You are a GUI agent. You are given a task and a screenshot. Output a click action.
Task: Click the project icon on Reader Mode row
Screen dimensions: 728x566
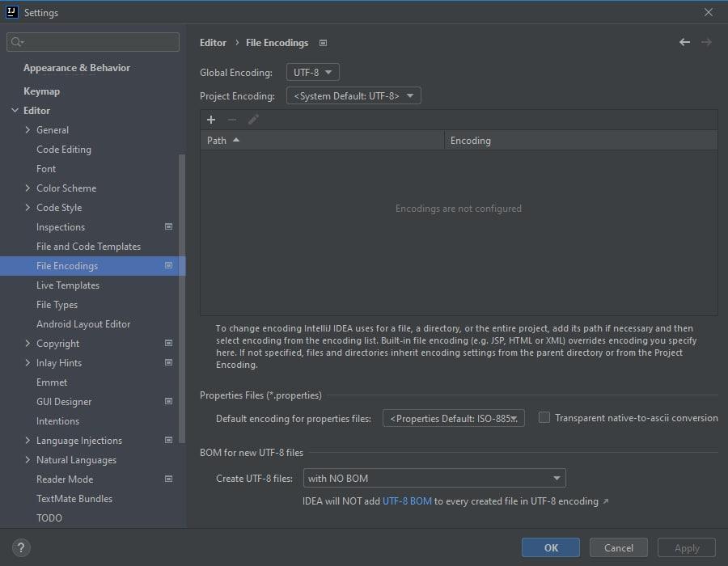[x=168, y=479]
